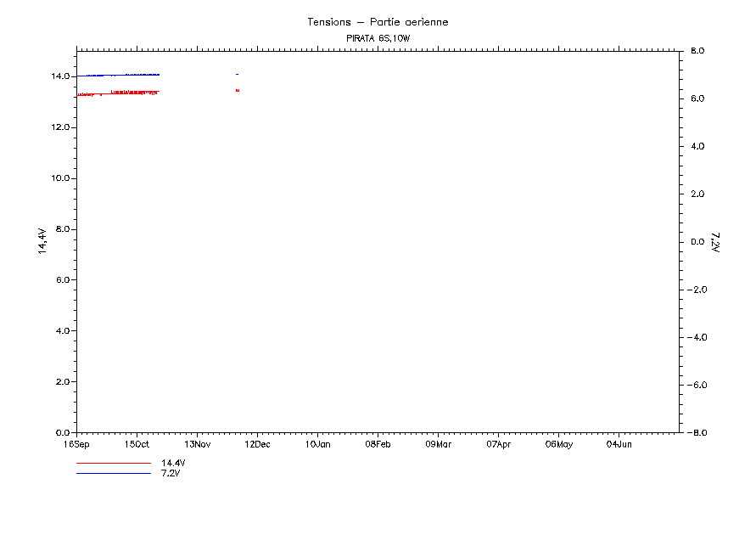Click the chart title 'Tensions – Partie aerienne'
Image resolution: width=756 pixels, height=535 pixels.
pos(378,22)
